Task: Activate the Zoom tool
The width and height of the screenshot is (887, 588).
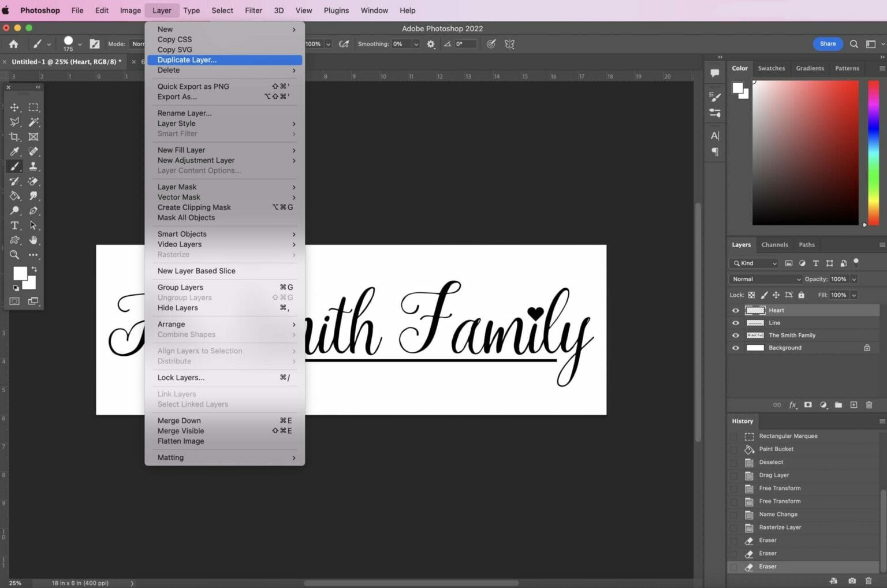Action: click(14, 255)
